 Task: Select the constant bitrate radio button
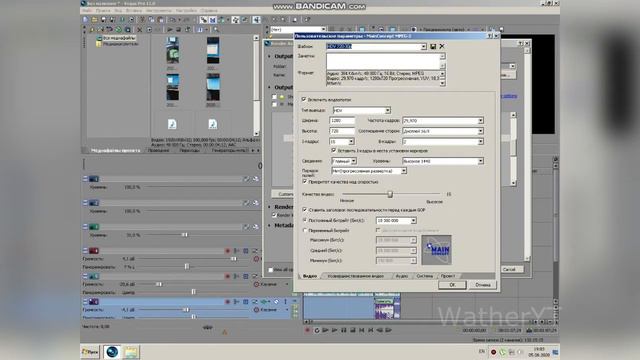(304, 220)
